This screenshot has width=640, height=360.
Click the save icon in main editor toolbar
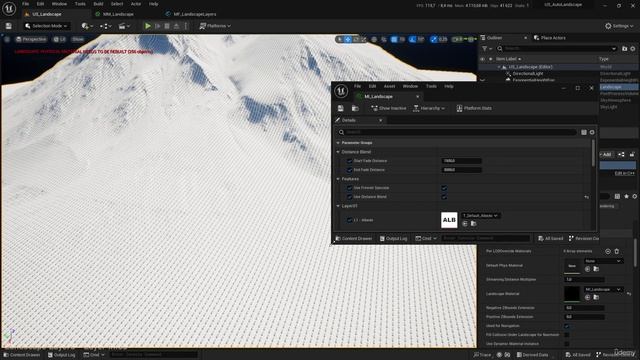coord(9,26)
